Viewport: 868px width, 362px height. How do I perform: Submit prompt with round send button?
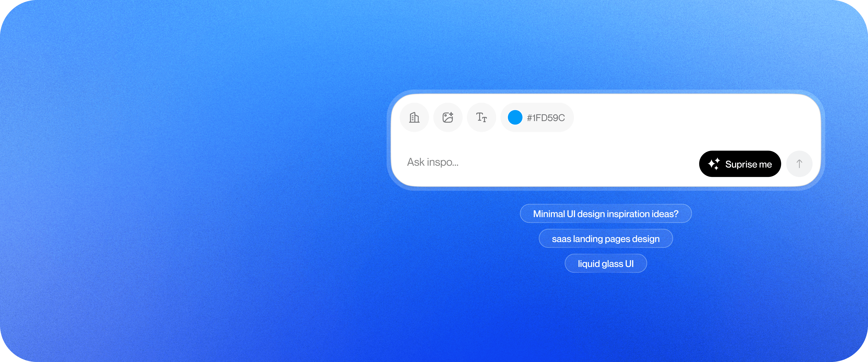click(799, 164)
